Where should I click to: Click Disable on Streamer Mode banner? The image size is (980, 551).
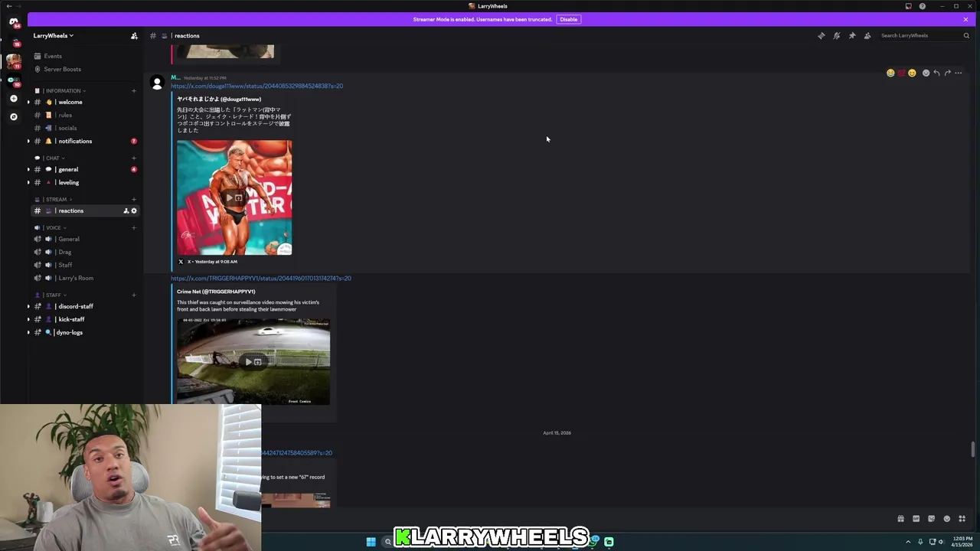568,19
